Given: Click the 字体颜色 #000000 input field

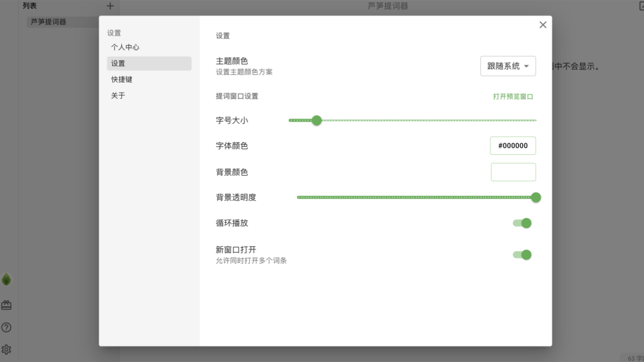Looking at the screenshot, I should click(513, 145).
